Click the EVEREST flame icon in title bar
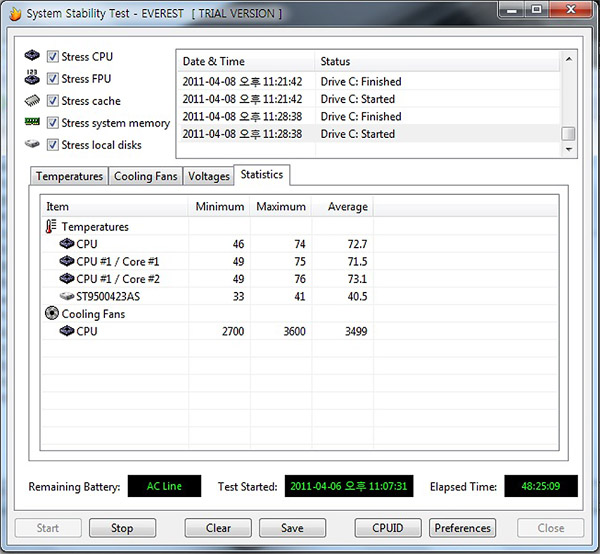 (x=15, y=13)
